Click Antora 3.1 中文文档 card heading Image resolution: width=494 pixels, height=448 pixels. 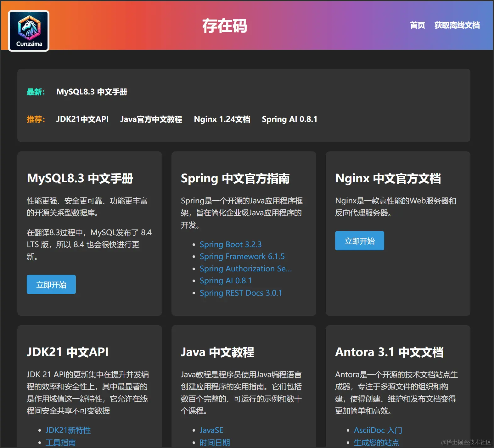(x=389, y=352)
